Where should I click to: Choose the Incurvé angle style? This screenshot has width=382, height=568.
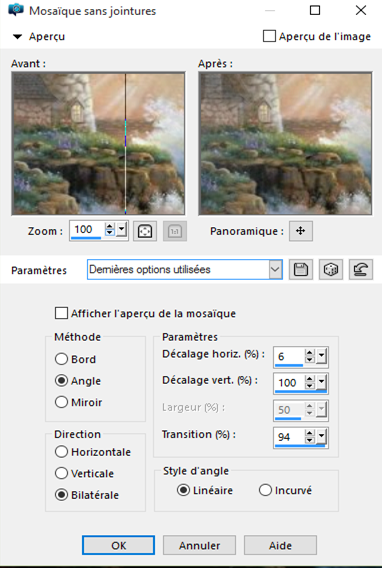(265, 490)
